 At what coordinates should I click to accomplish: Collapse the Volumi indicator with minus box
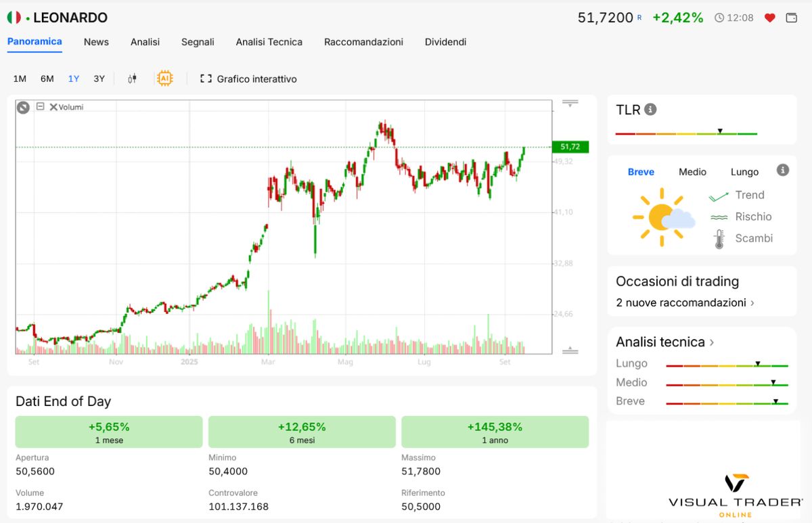[40, 106]
